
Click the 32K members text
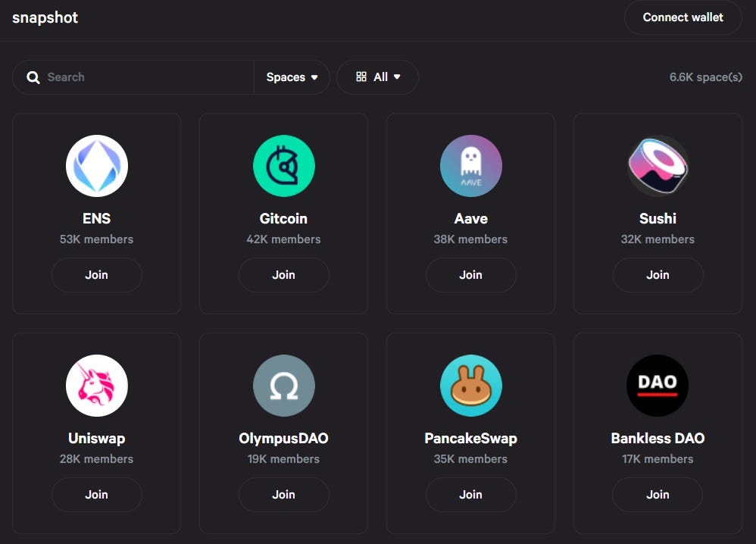pyautogui.click(x=658, y=239)
